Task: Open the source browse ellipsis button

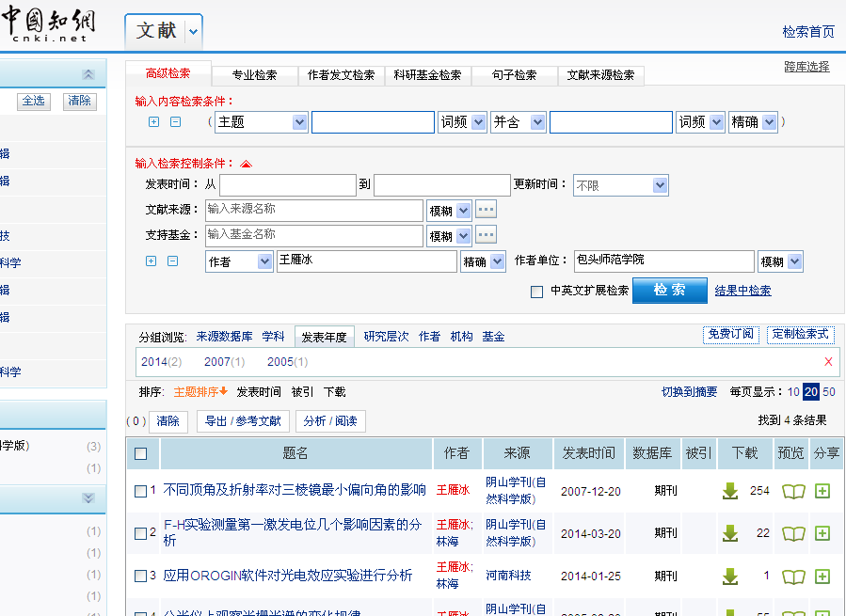Action: [486, 210]
